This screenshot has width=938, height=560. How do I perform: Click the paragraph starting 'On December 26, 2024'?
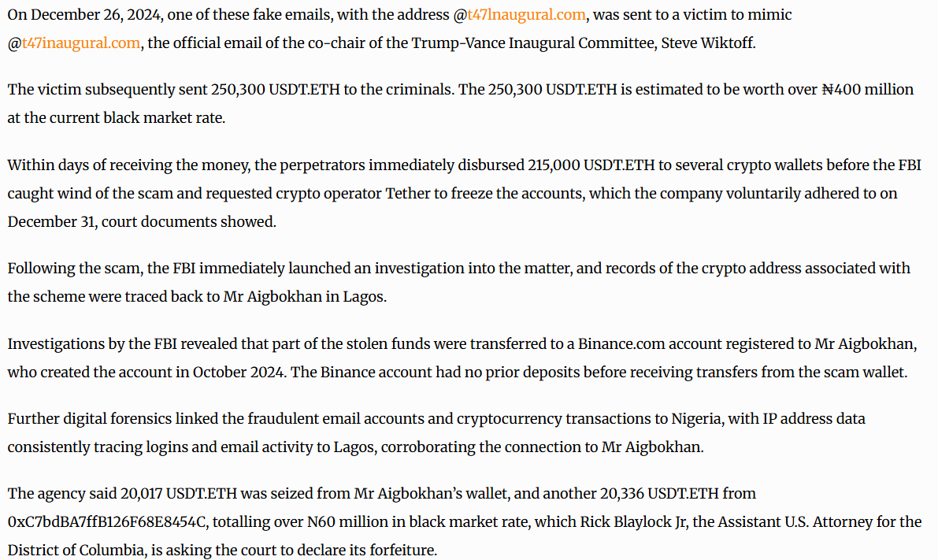[399, 28]
